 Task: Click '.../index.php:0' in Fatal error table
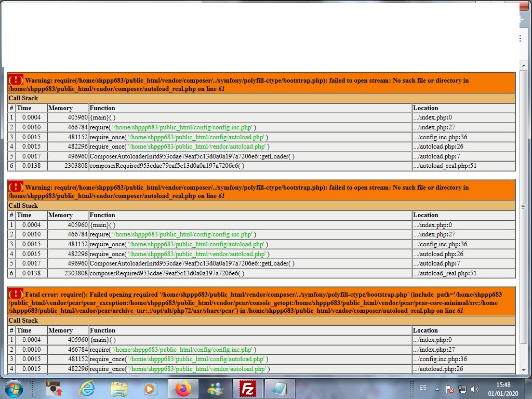[x=432, y=340]
